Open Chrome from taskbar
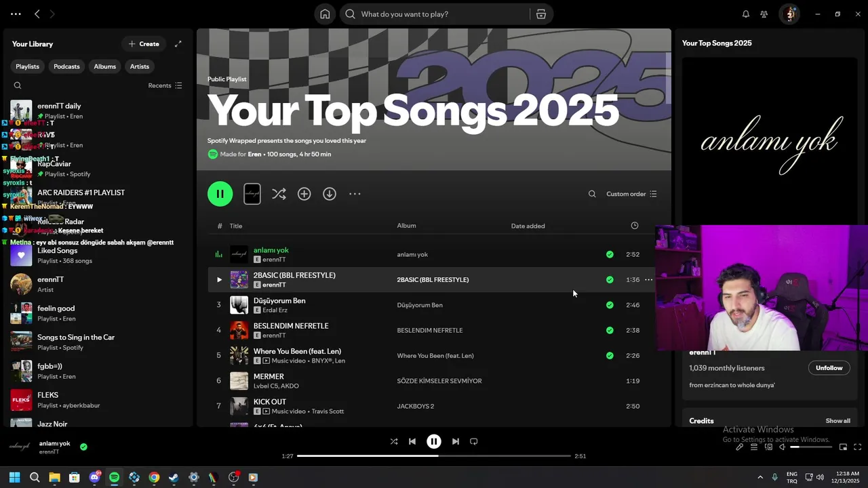The image size is (868, 488). [x=154, y=477]
